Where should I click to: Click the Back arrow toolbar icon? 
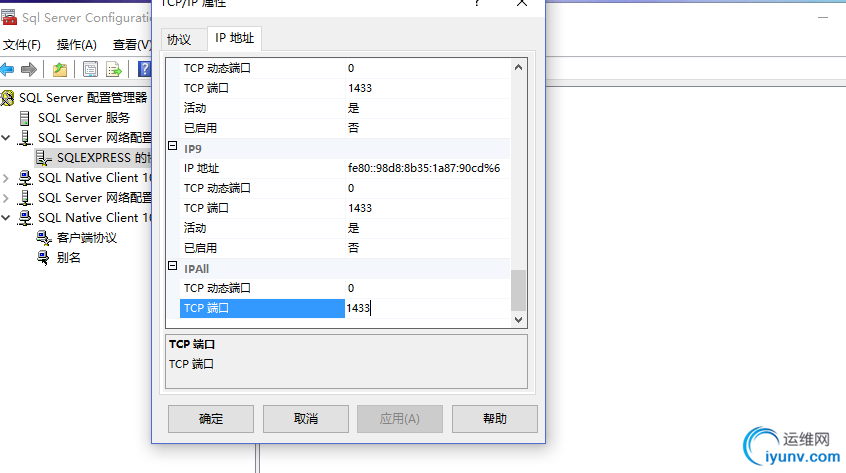[7, 69]
